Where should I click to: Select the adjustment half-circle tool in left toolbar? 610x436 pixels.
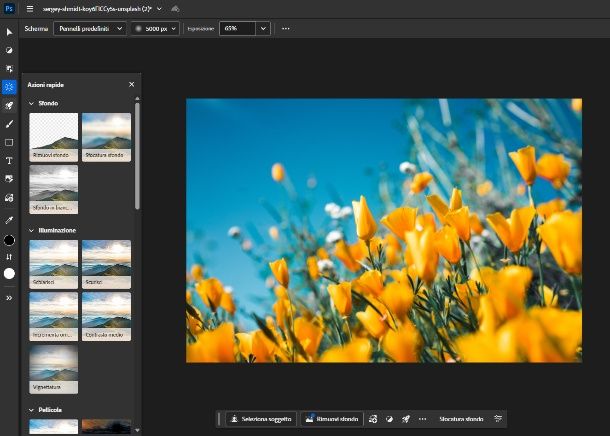[x=9, y=50]
